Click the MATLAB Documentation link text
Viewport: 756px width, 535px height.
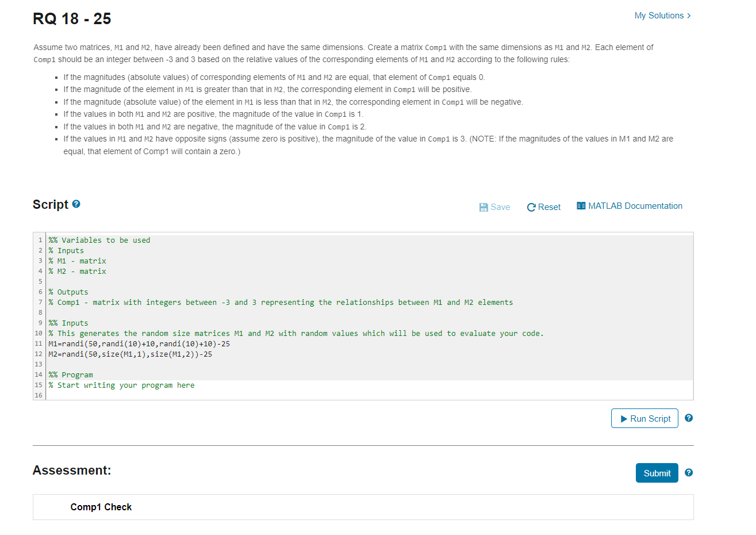pos(635,205)
